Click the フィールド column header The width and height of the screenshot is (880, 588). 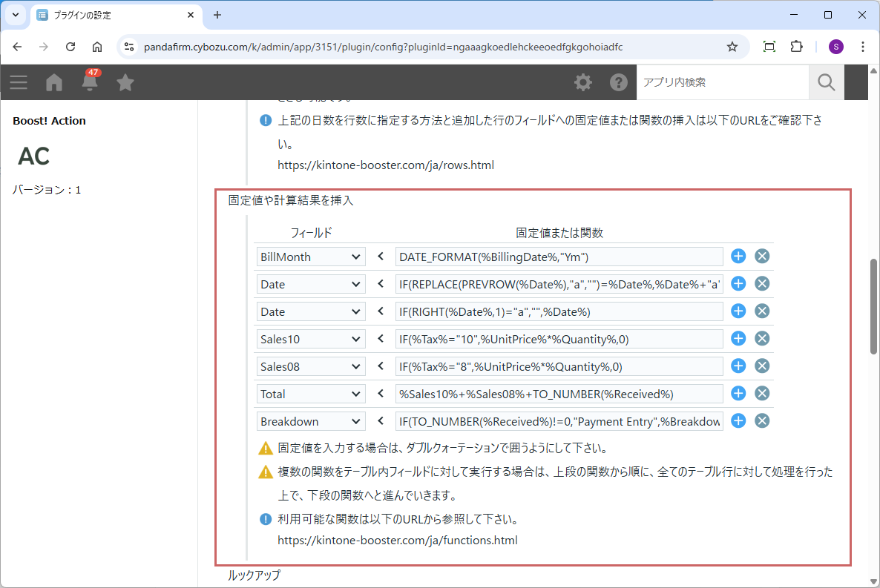pyautogui.click(x=311, y=233)
